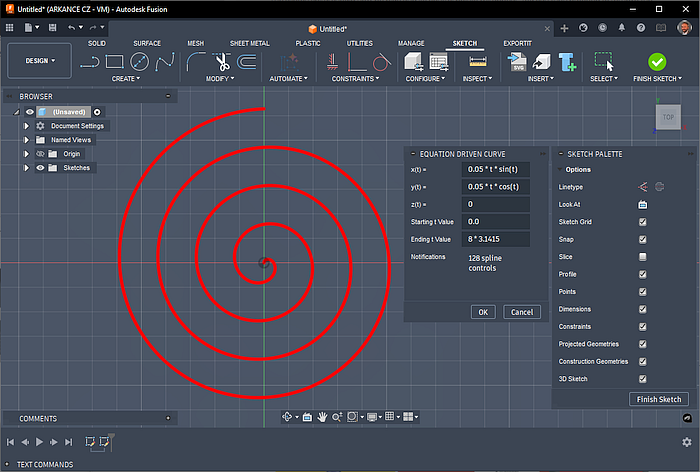
Task: Uncheck the 3D Sketch option
Action: 642,379
